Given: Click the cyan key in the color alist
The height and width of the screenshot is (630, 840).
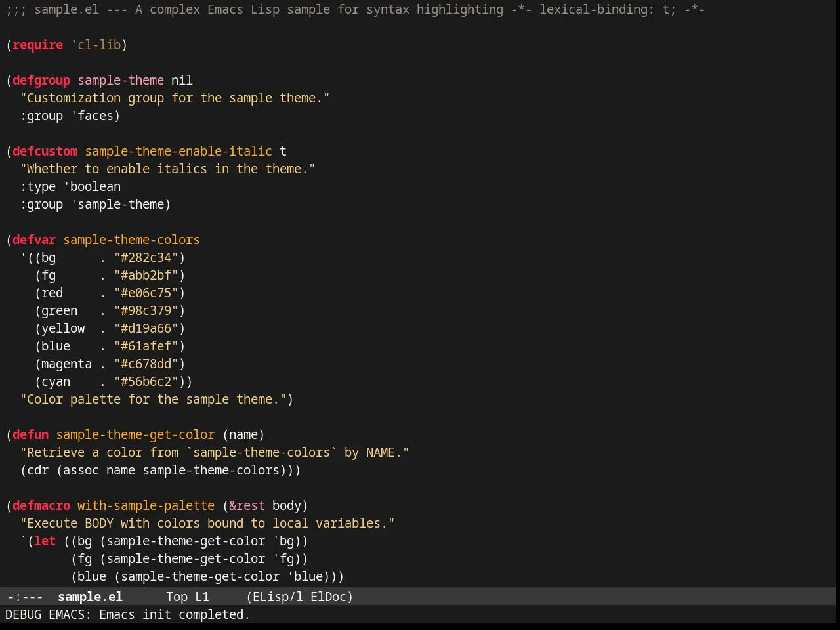Looking at the screenshot, I should (x=56, y=381).
